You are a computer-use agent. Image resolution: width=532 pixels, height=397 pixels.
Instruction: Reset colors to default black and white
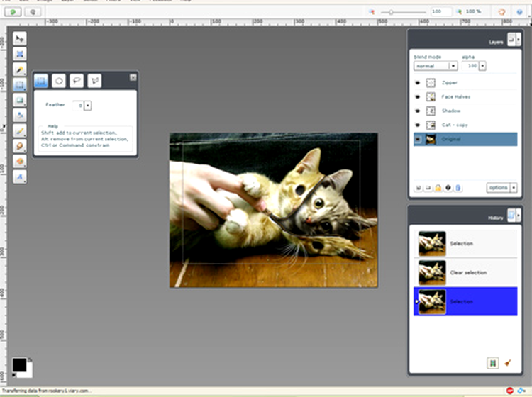tap(14, 375)
